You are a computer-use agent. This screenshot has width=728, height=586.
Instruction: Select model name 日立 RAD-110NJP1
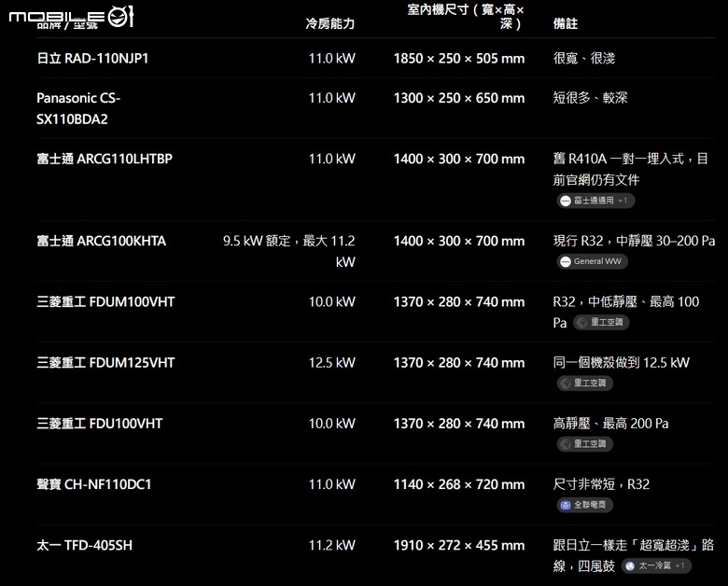click(92, 58)
